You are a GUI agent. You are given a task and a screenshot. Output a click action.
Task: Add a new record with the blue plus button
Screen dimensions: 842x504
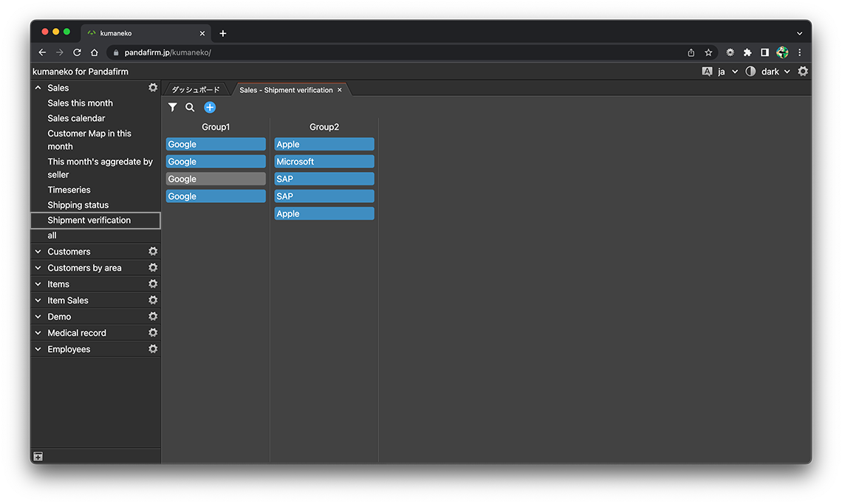(x=210, y=107)
